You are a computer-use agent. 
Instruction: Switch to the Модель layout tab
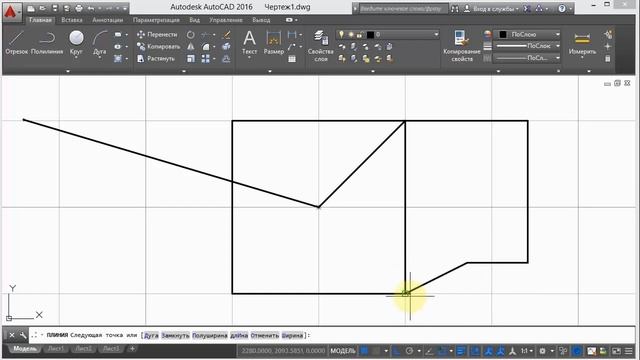25,349
